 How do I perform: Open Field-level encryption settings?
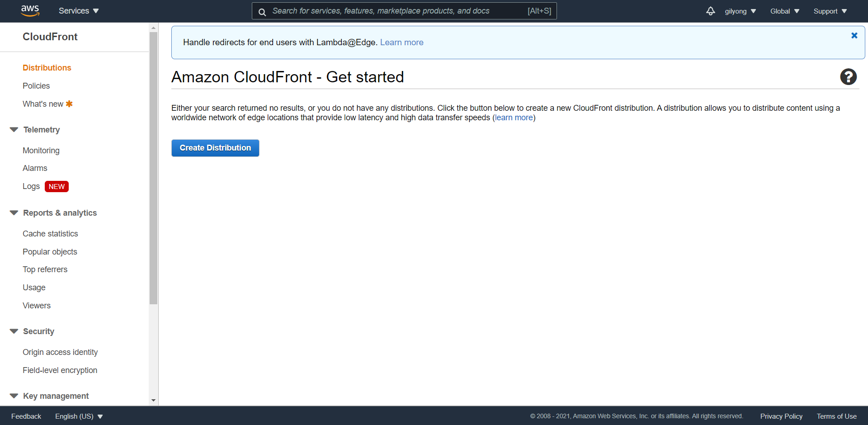(x=60, y=370)
